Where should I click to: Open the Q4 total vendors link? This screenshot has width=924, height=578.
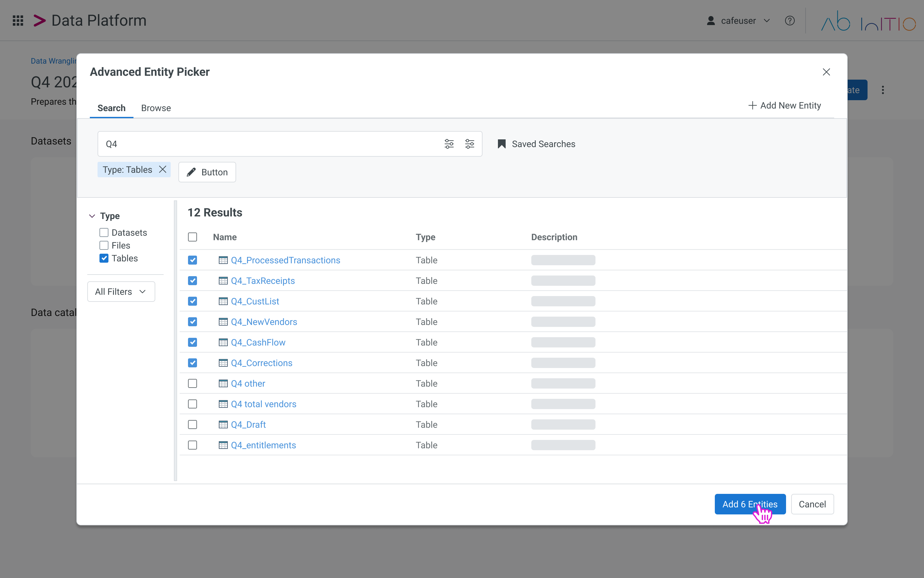pos(263,404)
